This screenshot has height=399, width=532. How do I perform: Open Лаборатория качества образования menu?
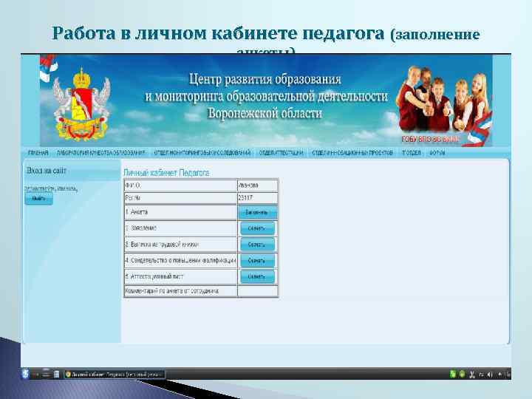pyautogui.click(x=100, y=153)
